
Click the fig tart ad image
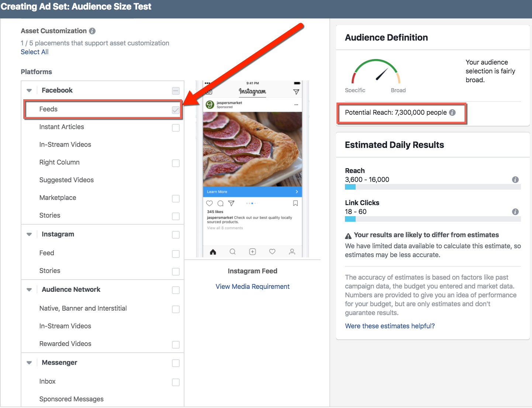(x=252, y=149)
